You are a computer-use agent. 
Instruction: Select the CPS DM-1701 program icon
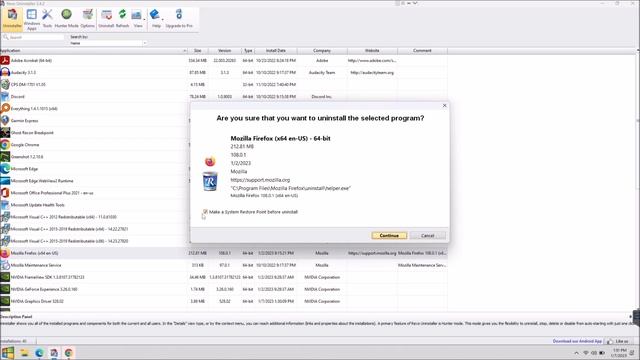point(5,84)
